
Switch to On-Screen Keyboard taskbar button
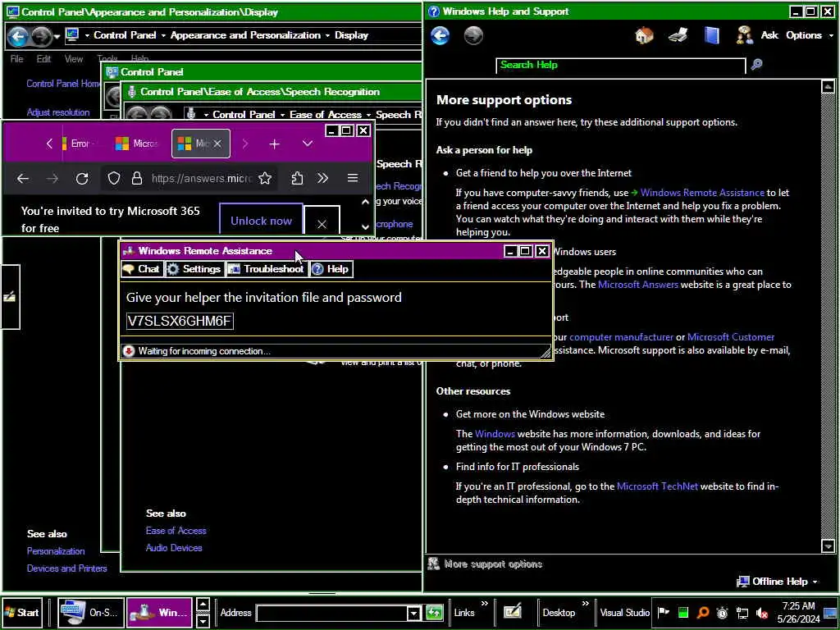click(90, 612)
